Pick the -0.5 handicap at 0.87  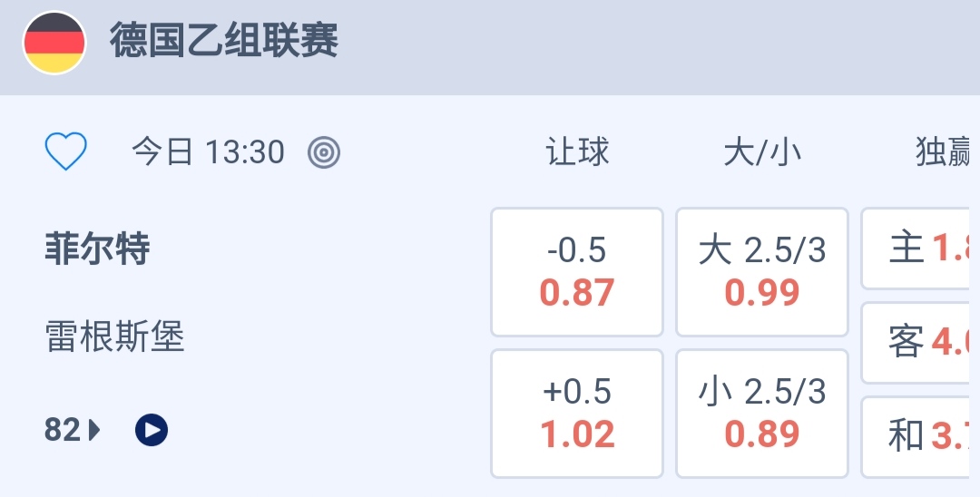click(x=577, y=272)
